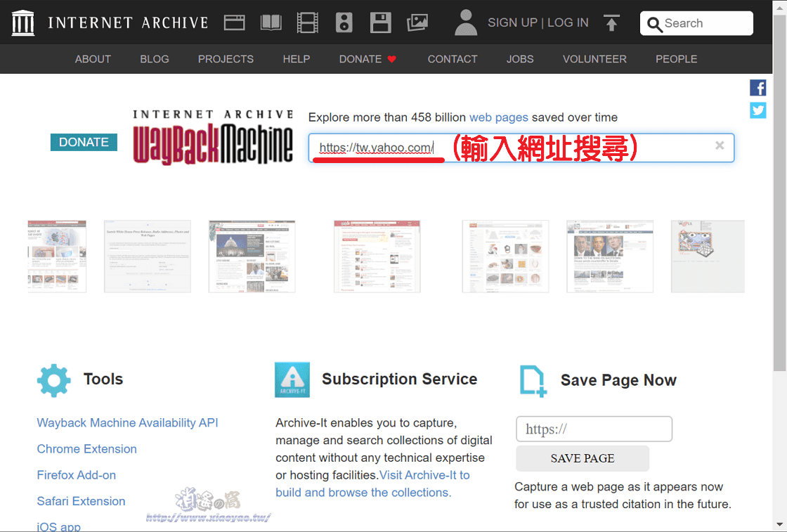Image resolution: width=787 pixels, height=532 pixels.
Task: Open the Web archive icon in header
Action: point(235,22)
